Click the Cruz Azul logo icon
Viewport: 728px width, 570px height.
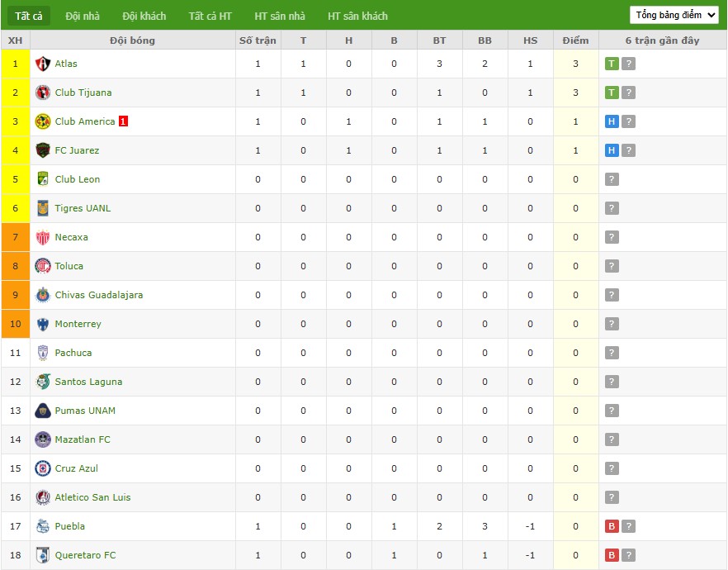(43, 468)
